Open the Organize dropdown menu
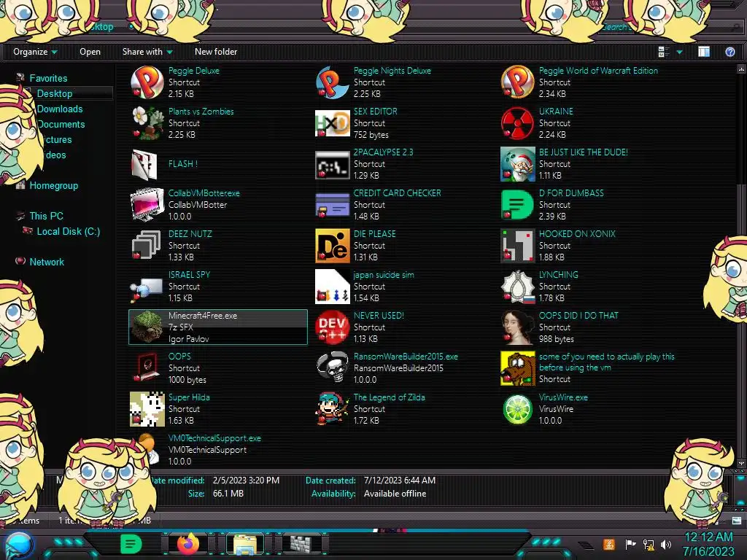The width and height of the screenshot is (747, 560). coord(35,52)
